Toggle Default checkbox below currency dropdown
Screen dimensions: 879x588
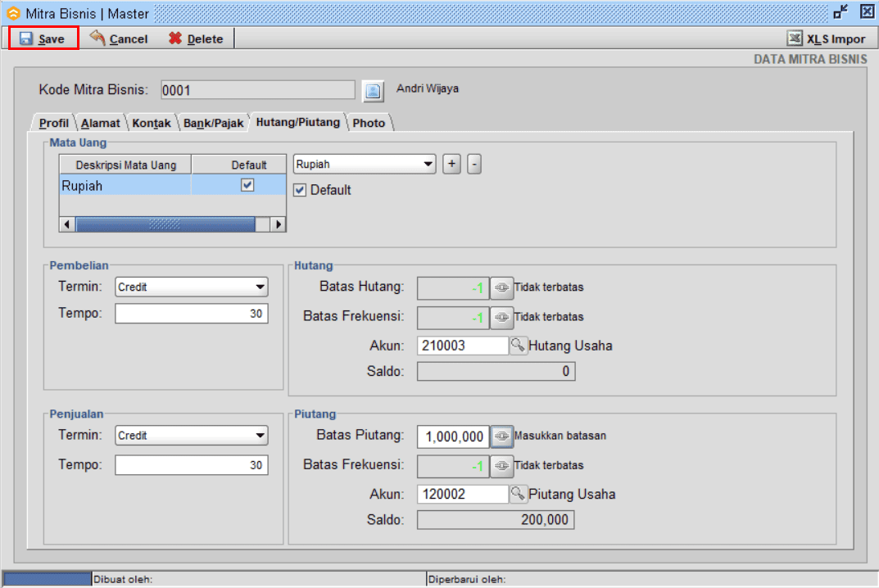tap(300, 190)
